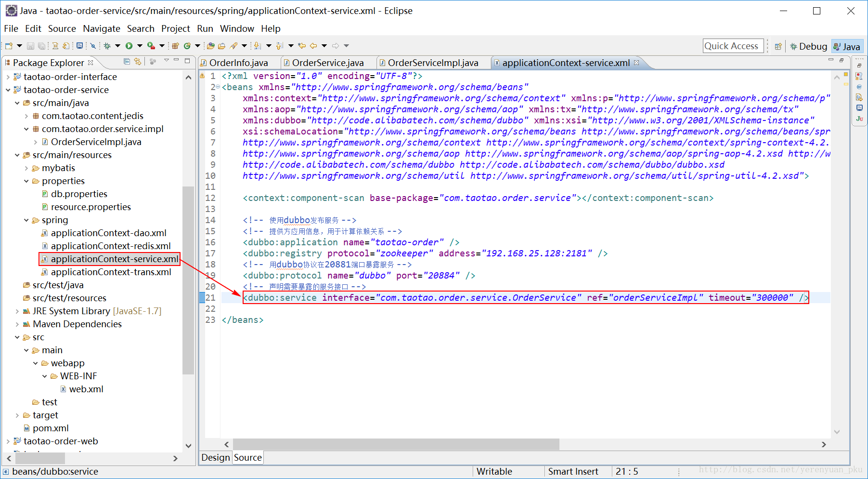
Task: Click the Last Edit Location toolbar icon
Action: point(302,46)
